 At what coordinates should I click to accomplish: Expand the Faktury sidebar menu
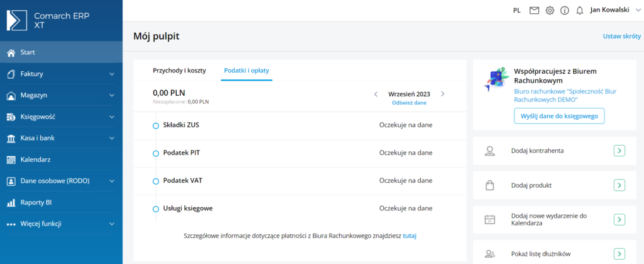coord(112,74)
